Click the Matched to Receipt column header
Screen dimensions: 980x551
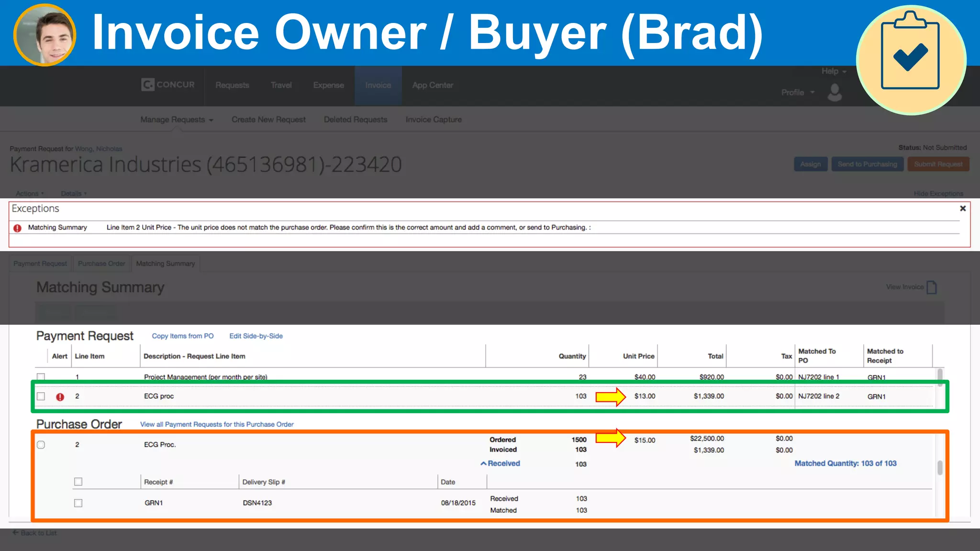885,356
